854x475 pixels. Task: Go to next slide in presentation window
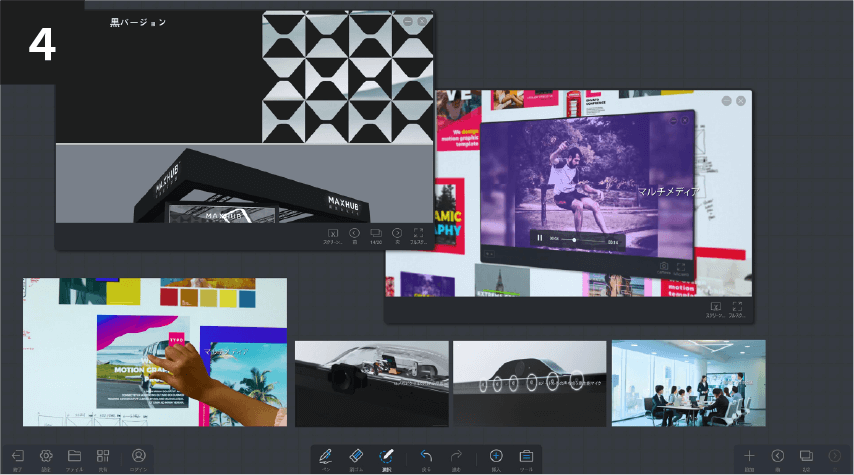[397, 234]
